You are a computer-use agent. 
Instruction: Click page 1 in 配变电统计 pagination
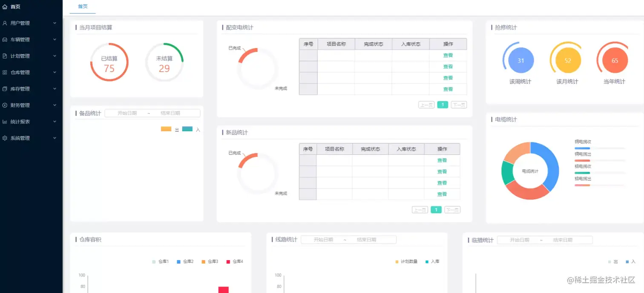click(x=443, y=105)
